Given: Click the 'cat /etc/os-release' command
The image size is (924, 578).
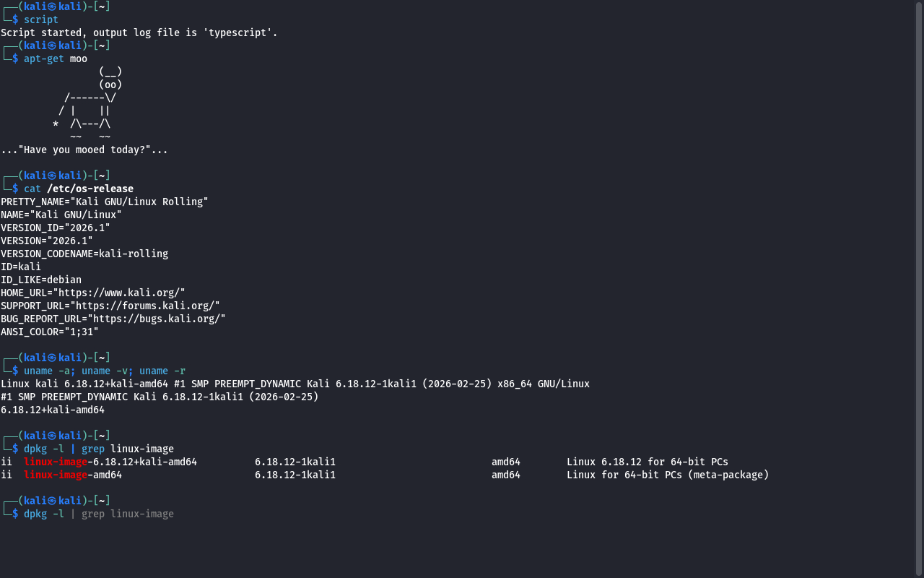Looking at the screenshot, I should tap(78, 189).
